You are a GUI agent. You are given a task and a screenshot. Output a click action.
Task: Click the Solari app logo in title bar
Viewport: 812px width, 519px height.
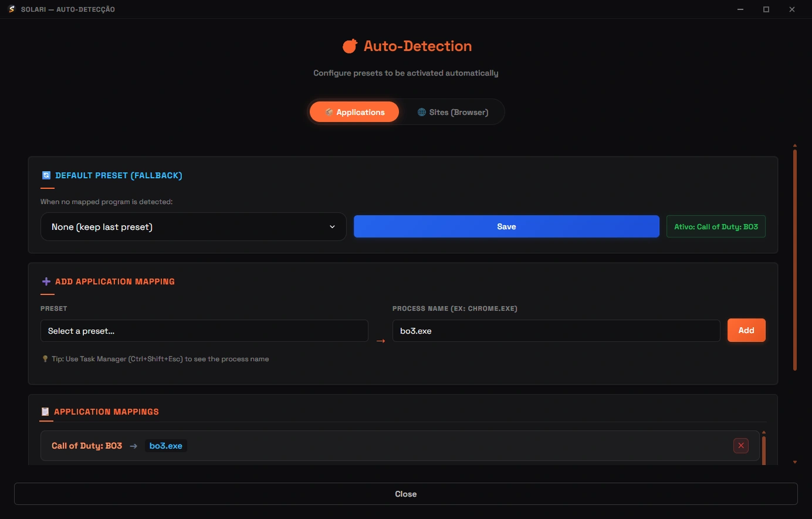(11, 9)
